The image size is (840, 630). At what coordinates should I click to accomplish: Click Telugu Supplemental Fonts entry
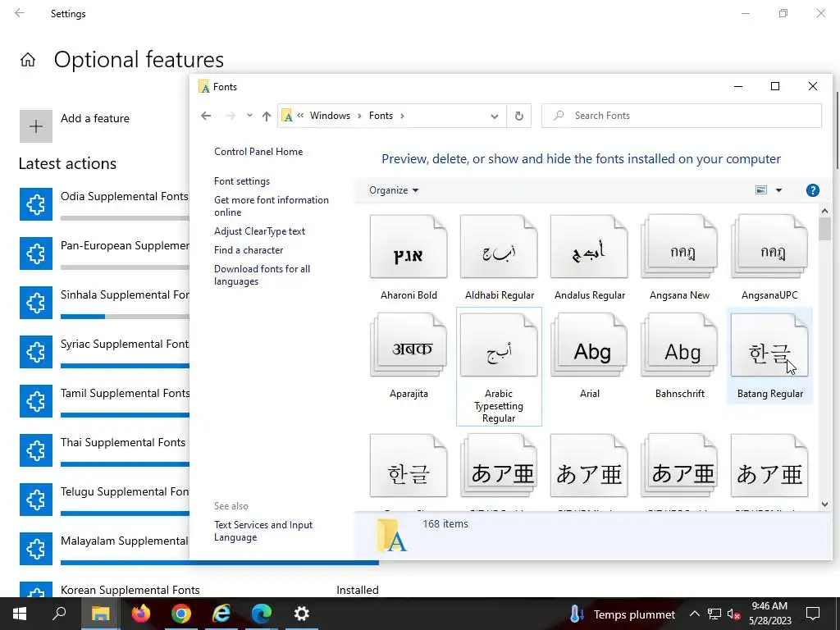[104, 500]
